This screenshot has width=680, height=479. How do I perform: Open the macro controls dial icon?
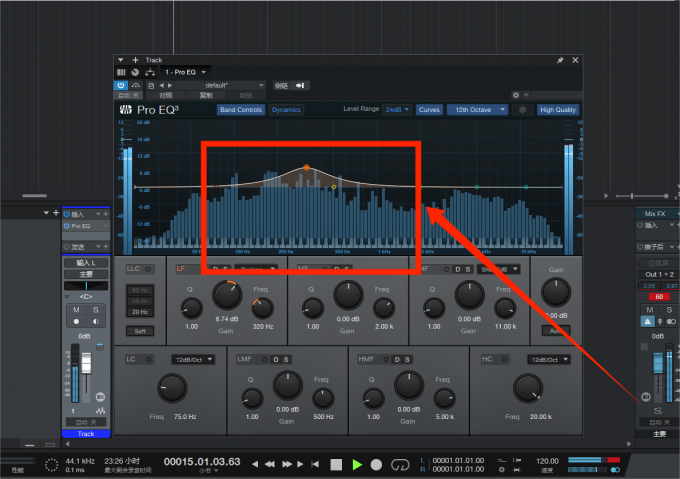tap(135, 72)
